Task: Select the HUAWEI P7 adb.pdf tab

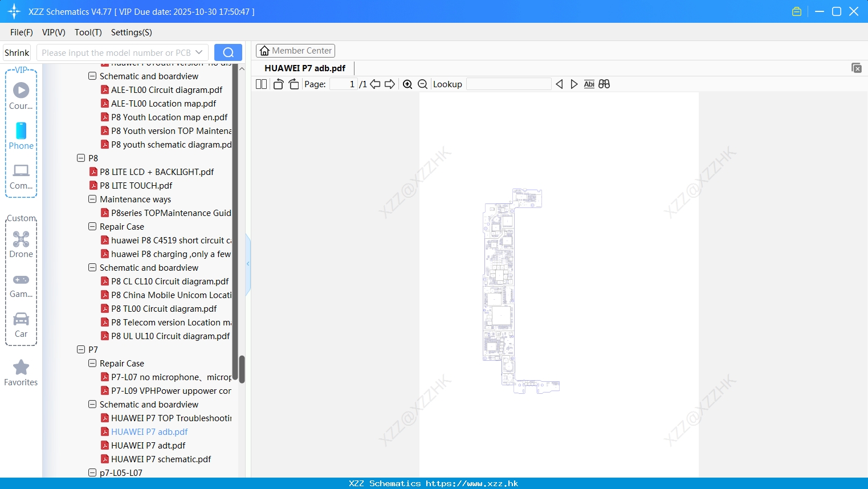Action: click(305, 68)
